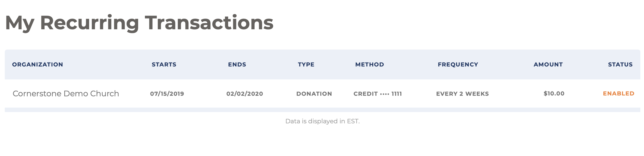
Task: Click the Amount column header
Action: 548,64
